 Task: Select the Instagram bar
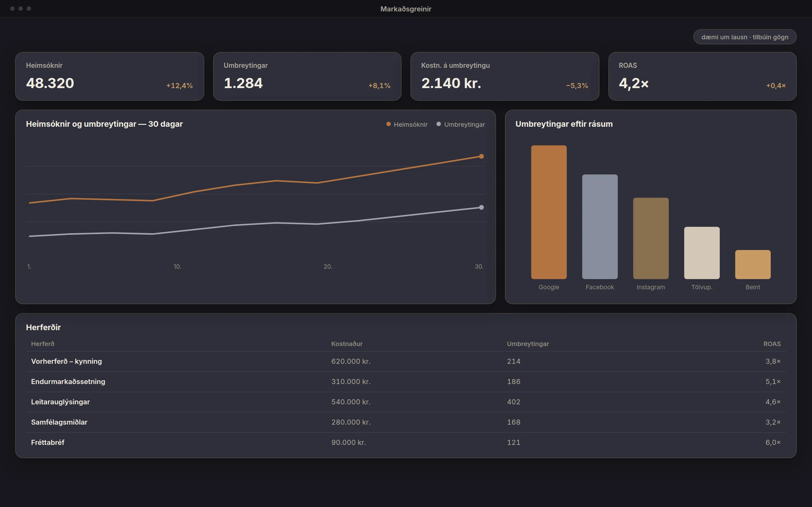651,238
